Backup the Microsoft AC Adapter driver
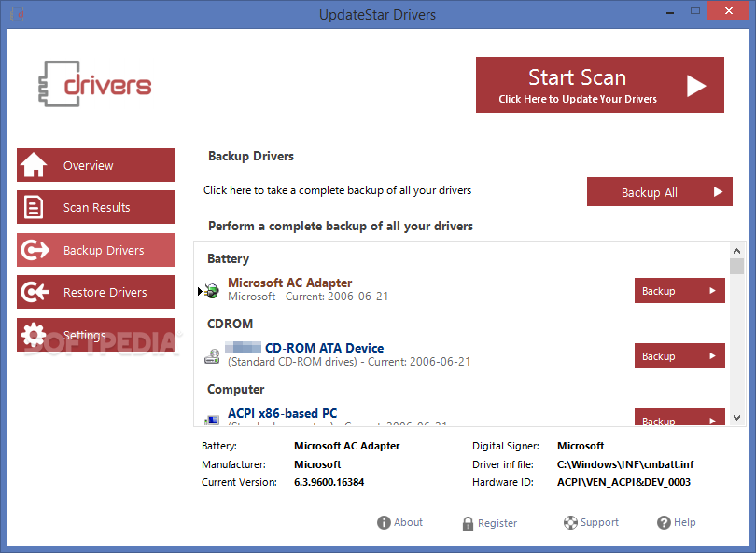 679,290
